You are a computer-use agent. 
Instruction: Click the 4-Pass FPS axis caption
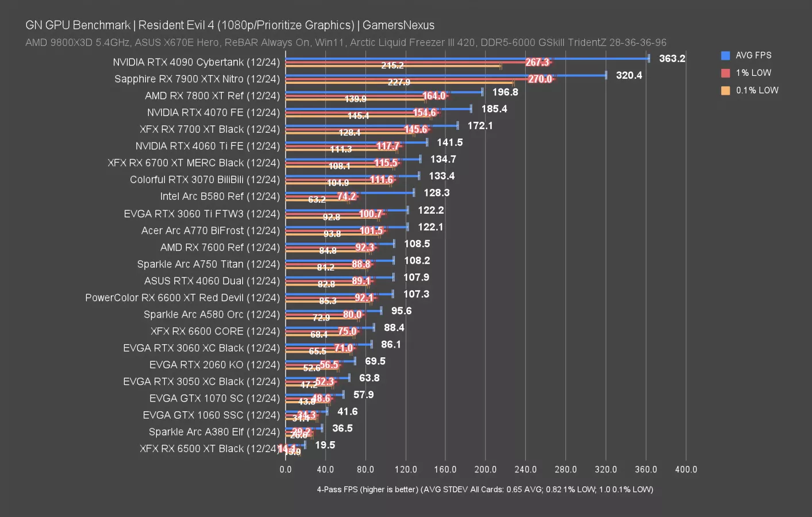(x=484, y=489)
